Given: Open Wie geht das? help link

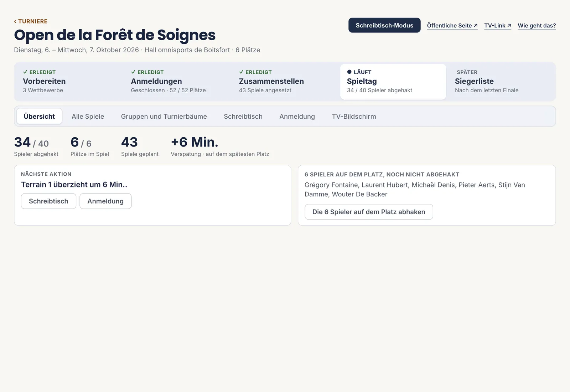Looking at the screenshot, I should (x=537, y=26).
